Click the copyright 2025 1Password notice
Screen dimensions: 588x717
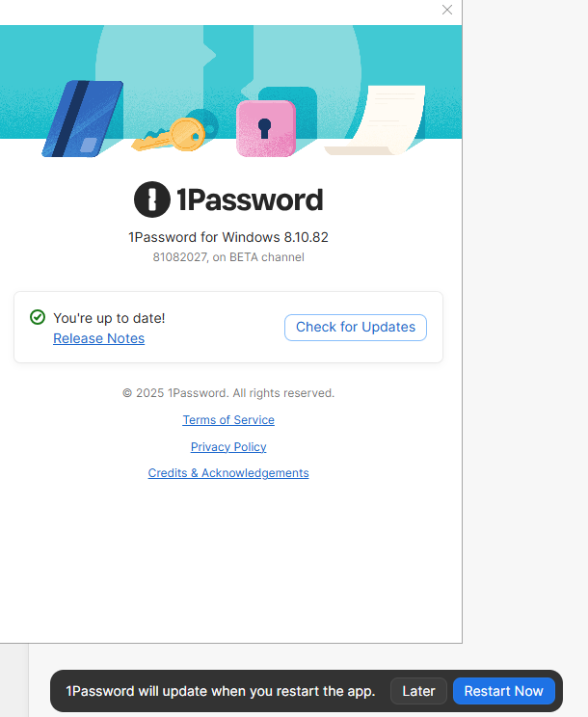click(x=228, y=393)
